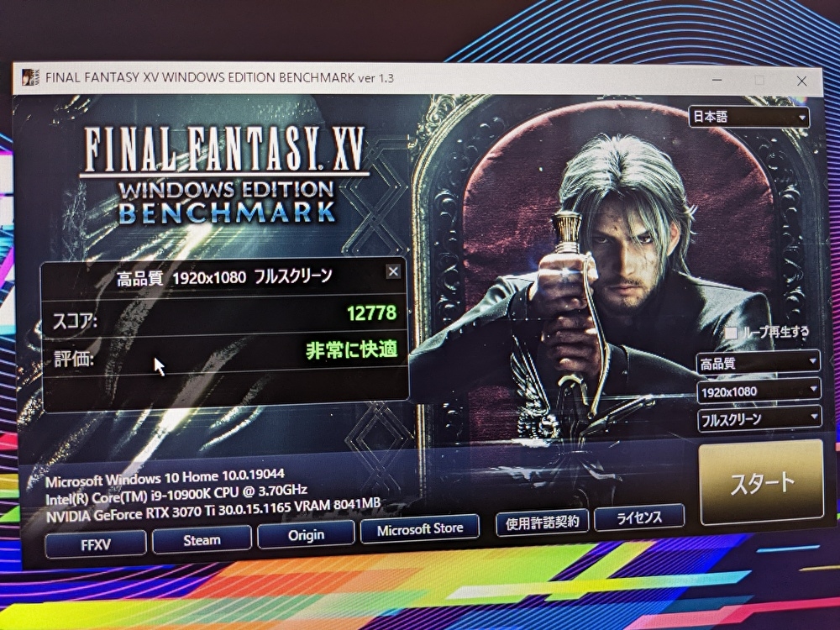This screenshot has height=630, width=840.
Task: Click the FINAL FANTASY XV benchmark logo
Action: (226, 176)
